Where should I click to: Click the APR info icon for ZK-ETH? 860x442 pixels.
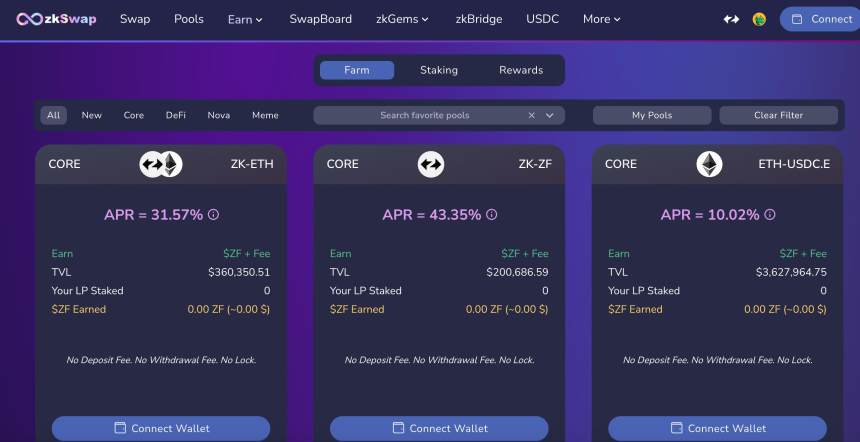pos(213,215)
